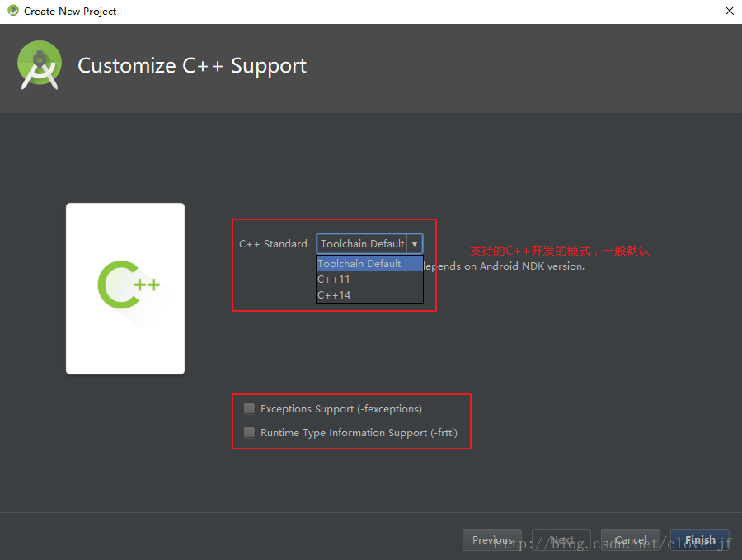Click the Android Studio logo in header
Screen dimensions: 742x560
tap(40, 65)
